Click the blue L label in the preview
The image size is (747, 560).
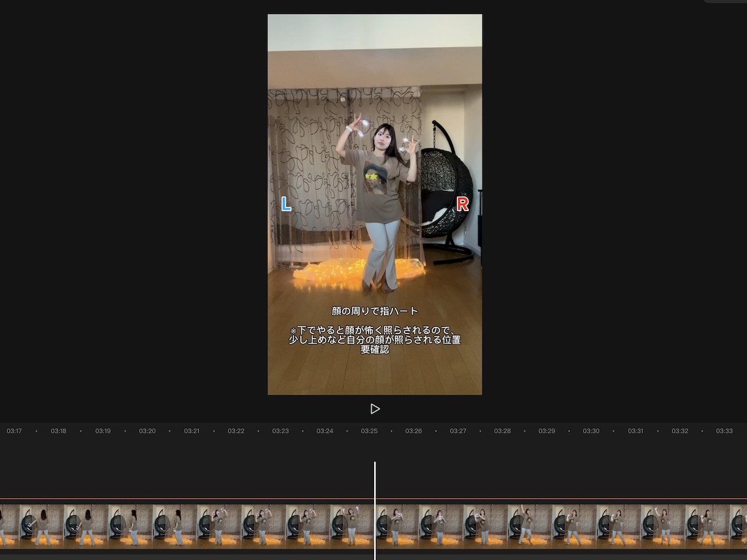coord(286,204)
